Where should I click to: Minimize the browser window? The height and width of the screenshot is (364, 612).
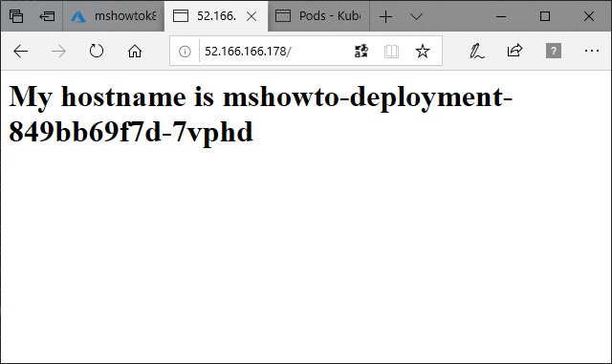click(x=501, y=17)
